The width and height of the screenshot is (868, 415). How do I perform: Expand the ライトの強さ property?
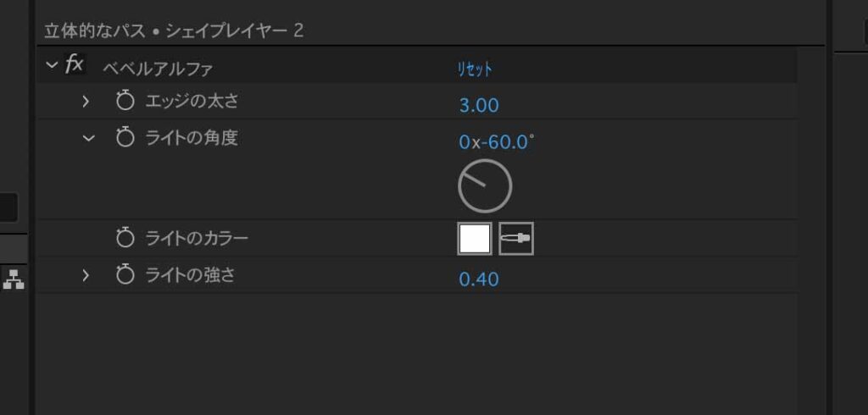click(86, 275)
